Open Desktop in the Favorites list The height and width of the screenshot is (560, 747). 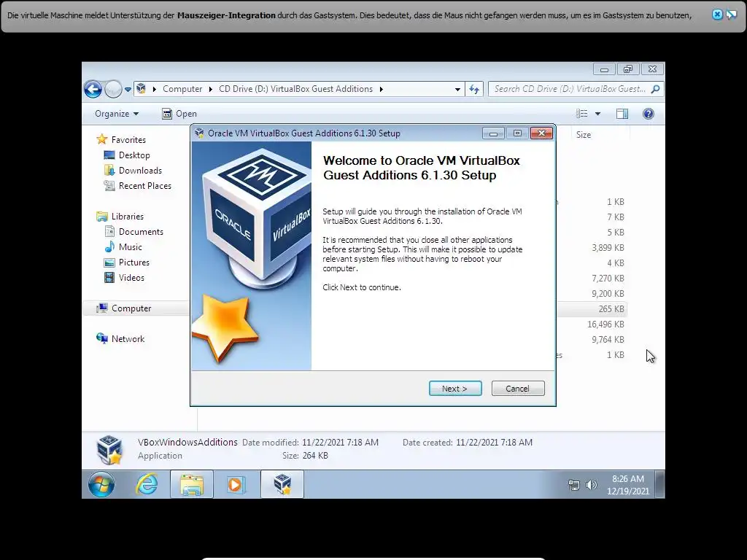(127, 155)
